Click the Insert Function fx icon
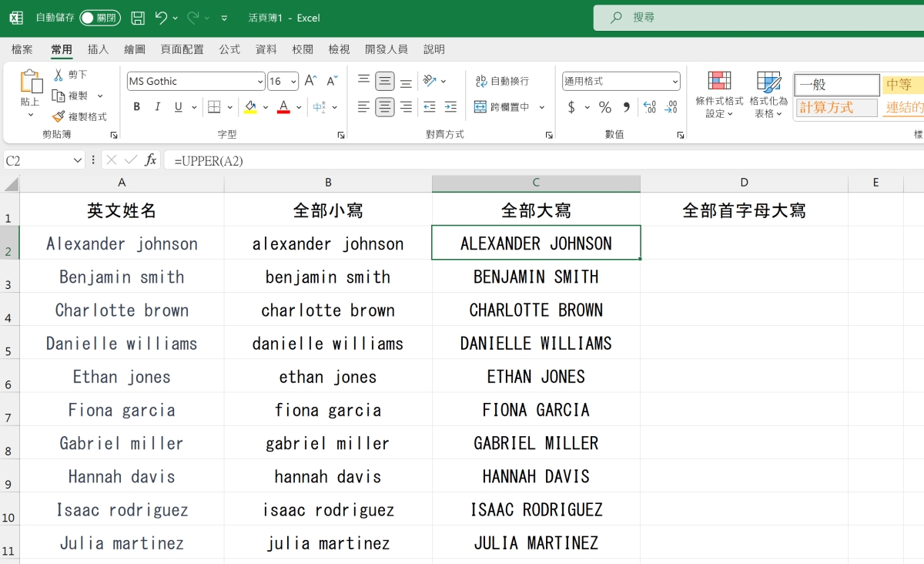Viewport: 924px width, 564px height. click(151, 160)
